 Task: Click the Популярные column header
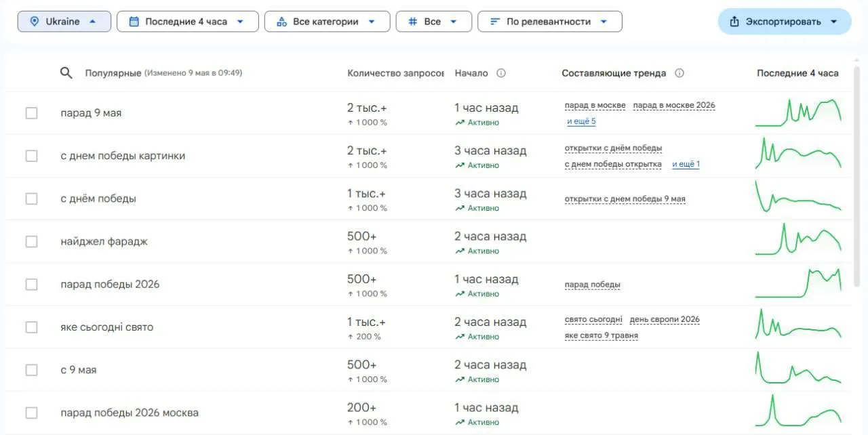(x=113, y=73)
